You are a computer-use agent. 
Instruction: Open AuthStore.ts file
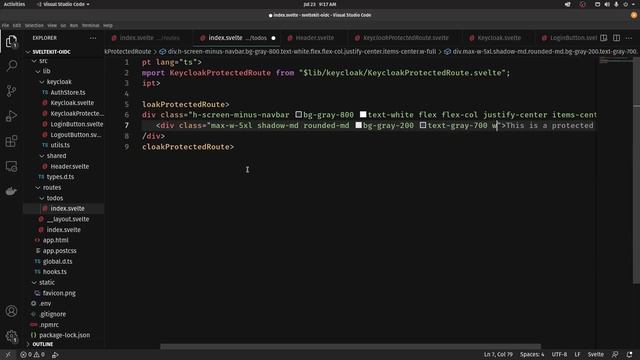pyautogui.click(x=67, y=92)
